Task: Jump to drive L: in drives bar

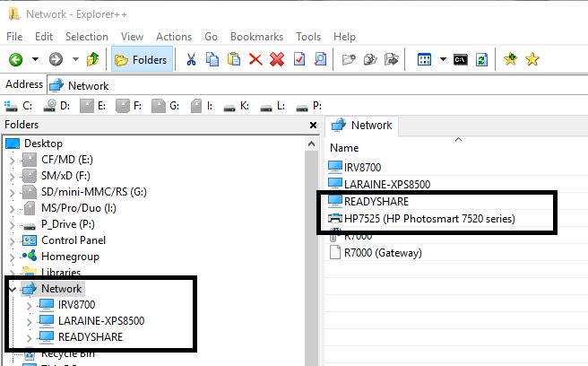Action: pos(272,106)
